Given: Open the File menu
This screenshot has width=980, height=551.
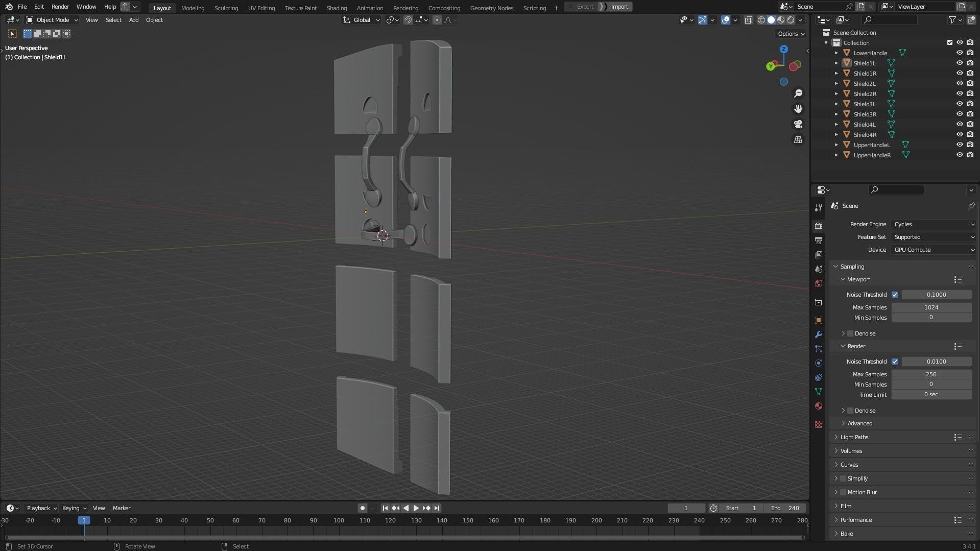Looking at the screenshot, I should [x=22, y=7].
